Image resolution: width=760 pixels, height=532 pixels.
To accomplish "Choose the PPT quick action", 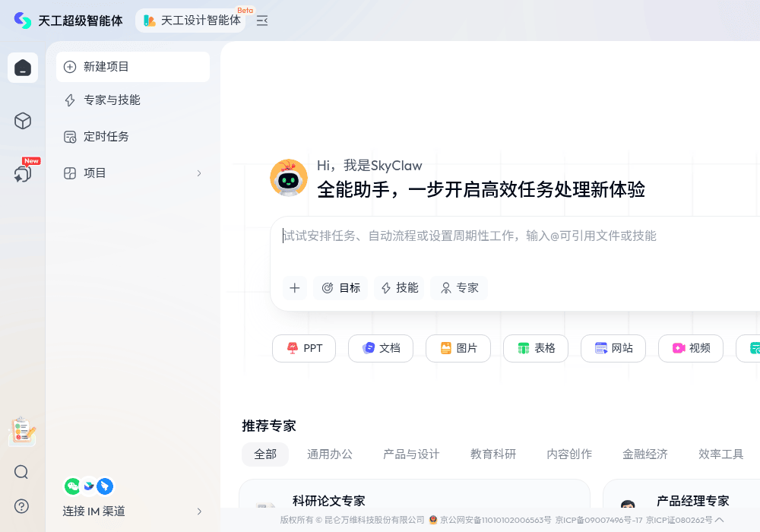I will pos(304,348).
